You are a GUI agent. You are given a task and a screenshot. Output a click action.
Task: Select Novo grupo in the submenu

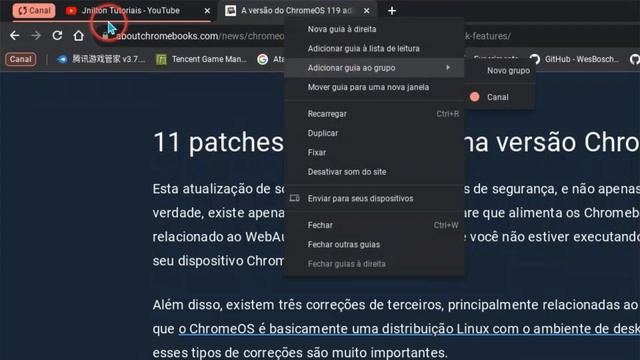coord(500,71)
